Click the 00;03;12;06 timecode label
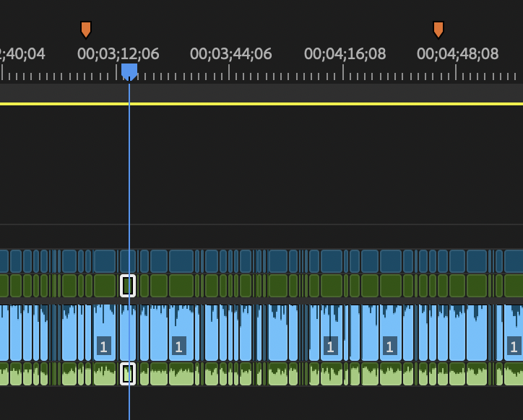The height and width of the screenshot is (420, 523). pos(118,54)
